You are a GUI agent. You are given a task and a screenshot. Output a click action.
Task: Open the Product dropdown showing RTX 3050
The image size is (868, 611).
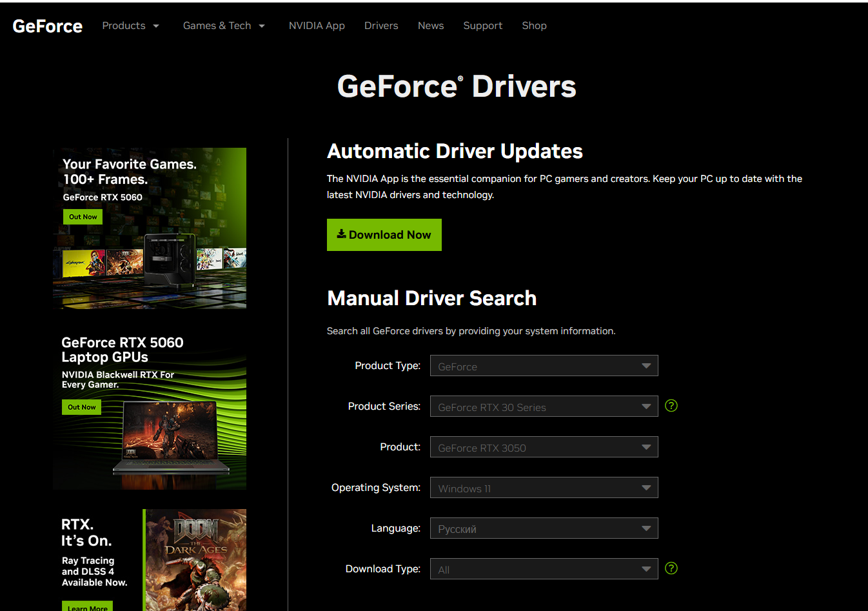(x=544, y=447)
